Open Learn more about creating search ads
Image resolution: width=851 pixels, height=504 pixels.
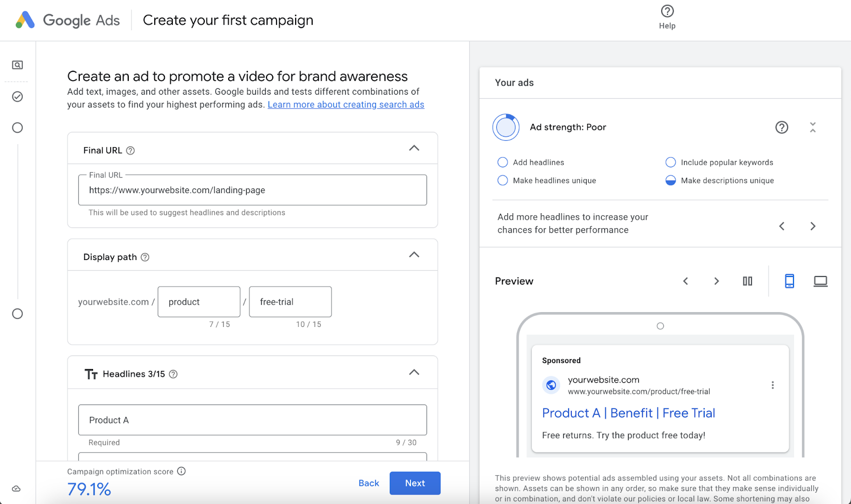346,104
